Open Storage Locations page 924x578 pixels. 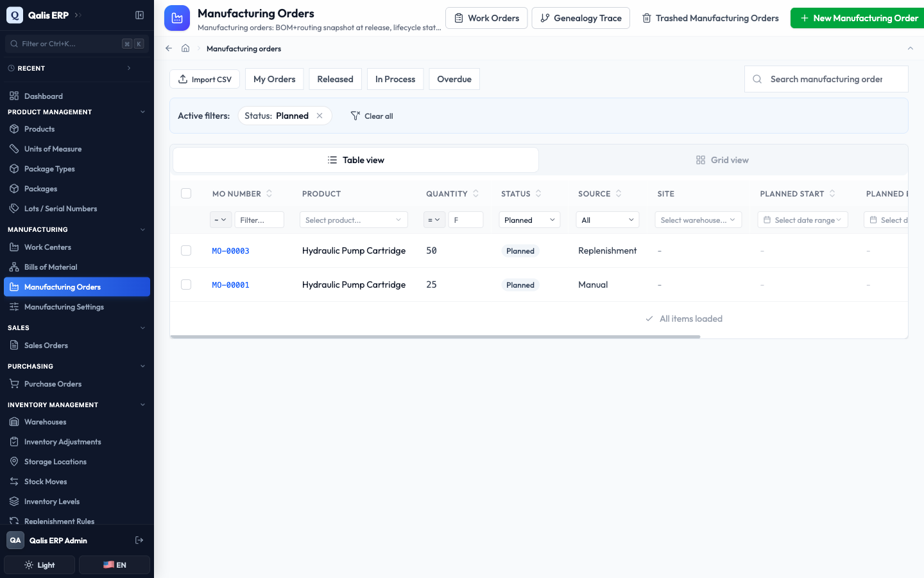(x=77, y=462)
